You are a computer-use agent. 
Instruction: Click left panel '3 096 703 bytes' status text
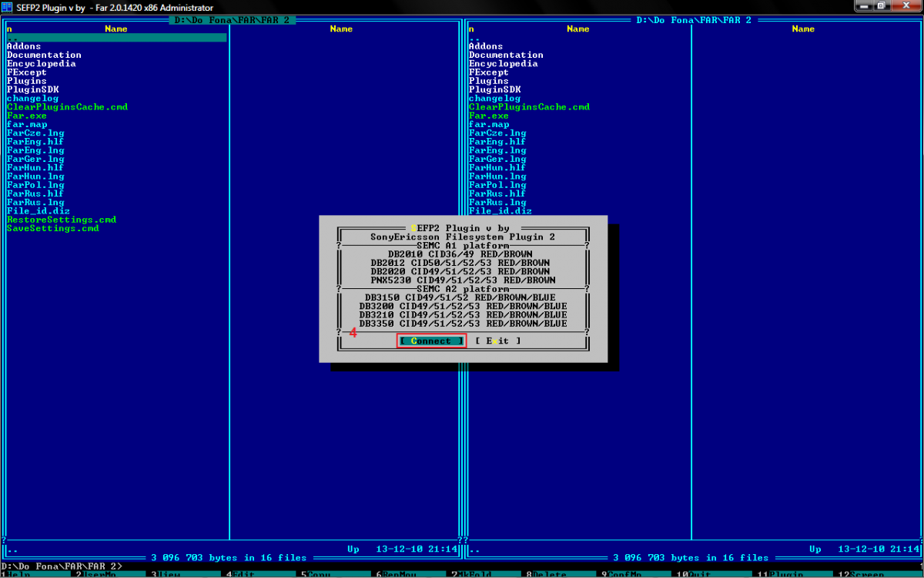[x=229, y=557]
